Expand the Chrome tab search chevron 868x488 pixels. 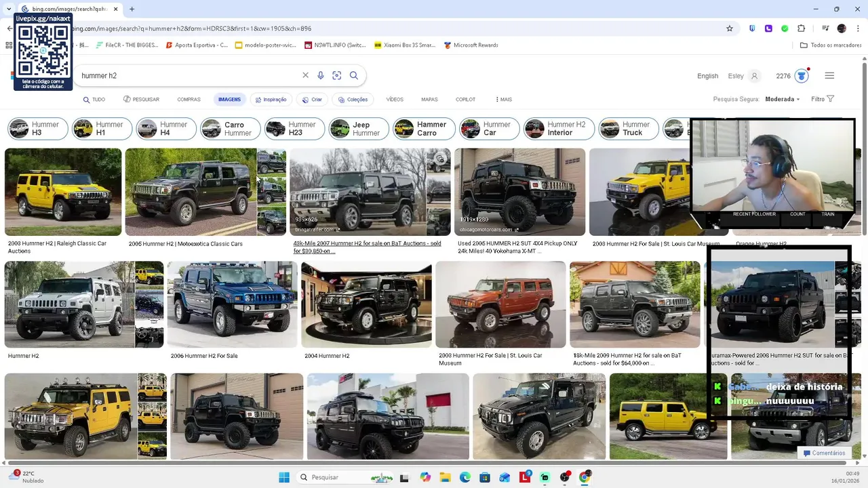(9, 9)
